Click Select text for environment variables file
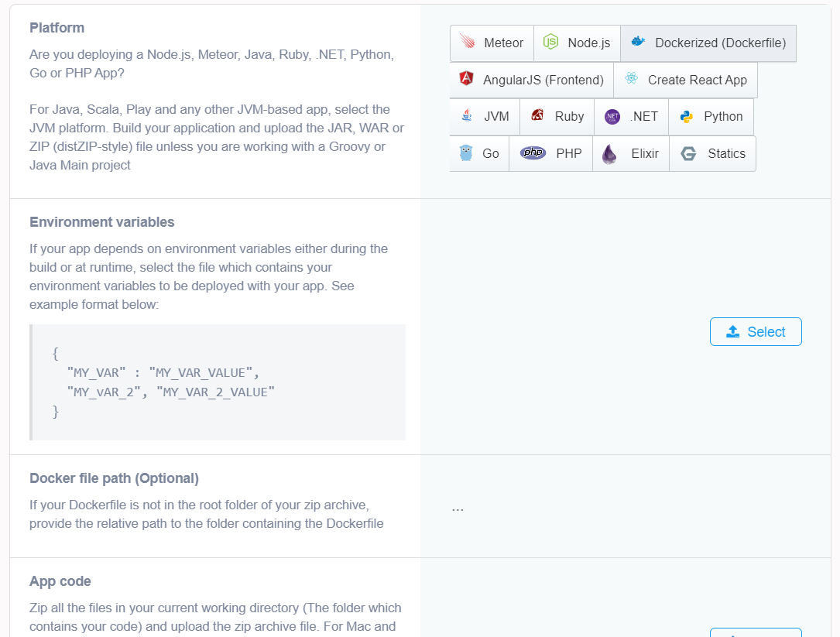Image resolution: width=840 pixels, height=637 pixels. coord(766,331)
